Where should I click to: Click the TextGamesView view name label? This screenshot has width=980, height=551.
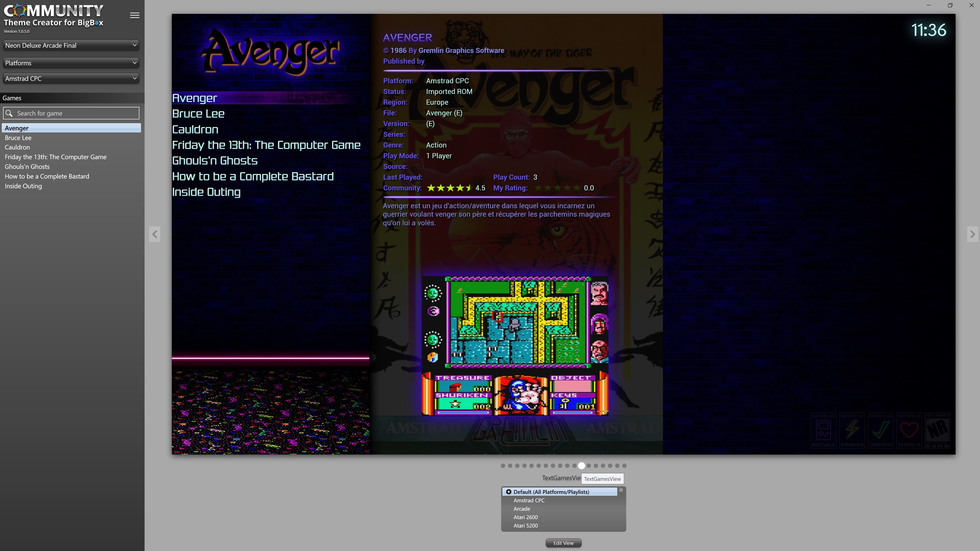561,478
